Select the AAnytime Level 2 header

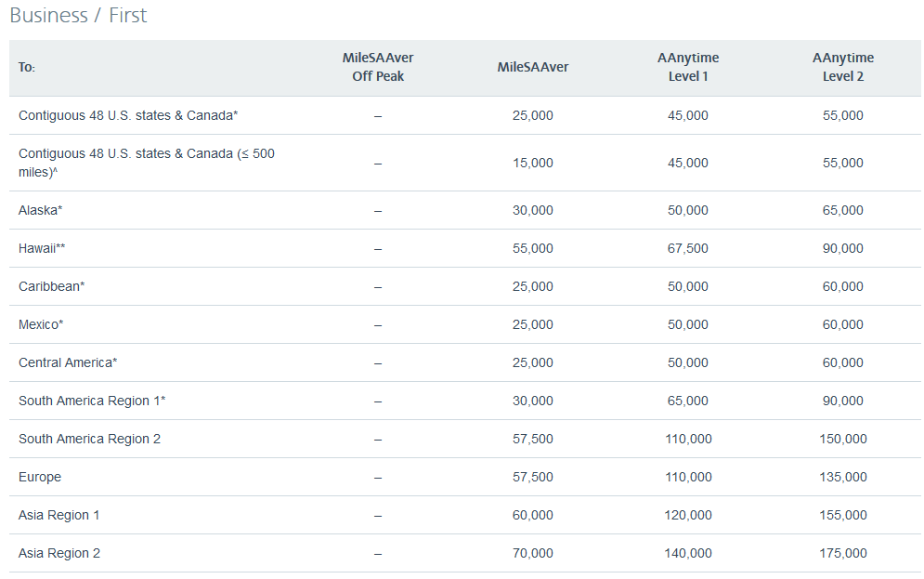click(x=842, y=67)
